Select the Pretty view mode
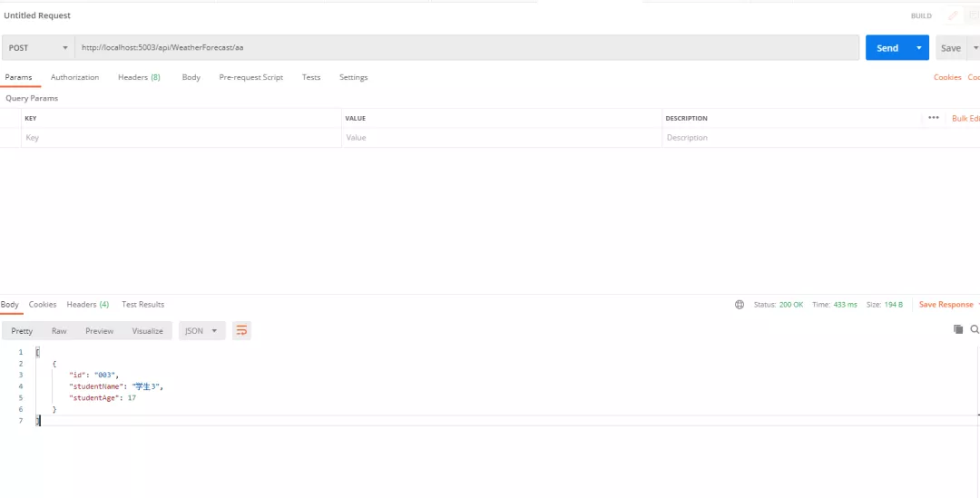This screenshot has height=498, width=980. point(22,330)
